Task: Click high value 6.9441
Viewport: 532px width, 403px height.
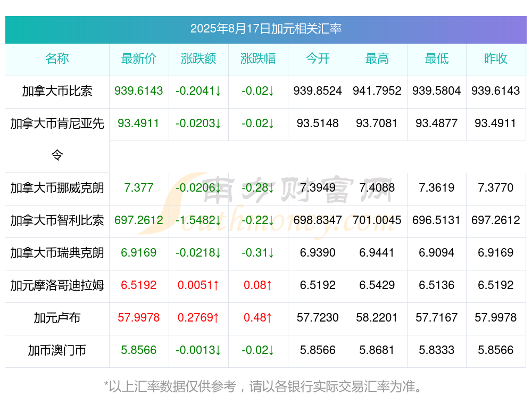Action: pos(377,253)
